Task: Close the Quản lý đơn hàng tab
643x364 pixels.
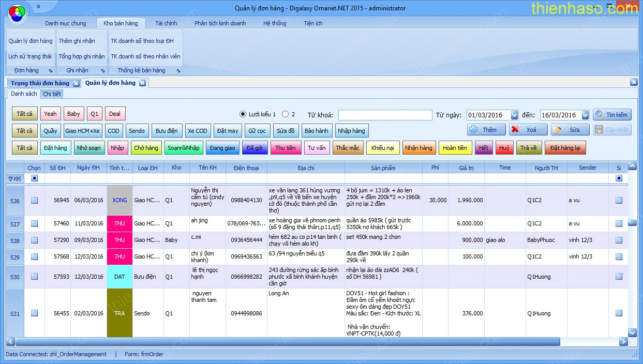Action: pos(142,83)
